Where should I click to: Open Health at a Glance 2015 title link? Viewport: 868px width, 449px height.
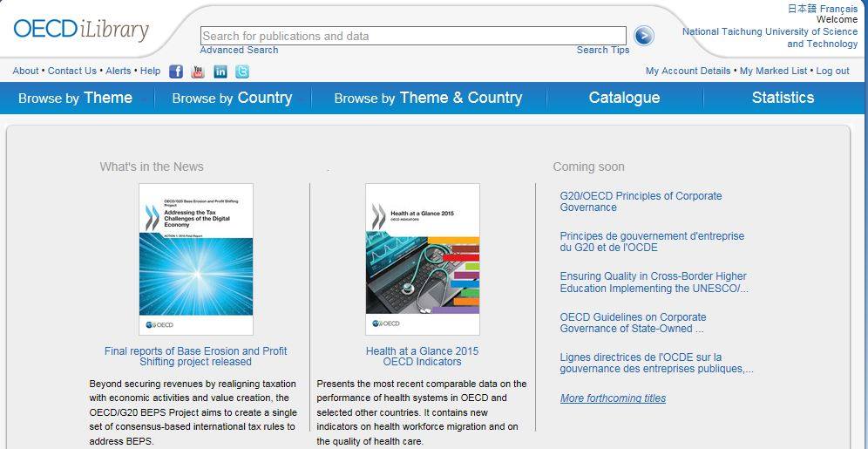422,356
